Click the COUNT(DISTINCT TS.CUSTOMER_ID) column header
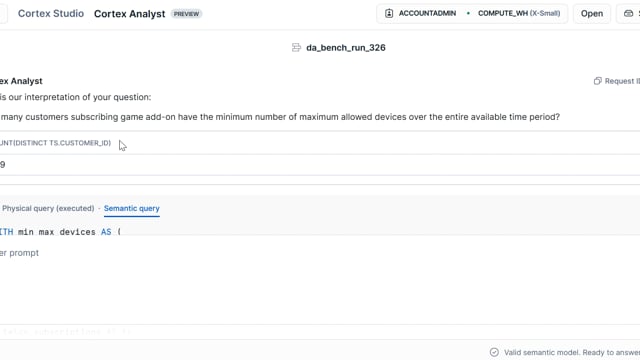 pos(56,143)
